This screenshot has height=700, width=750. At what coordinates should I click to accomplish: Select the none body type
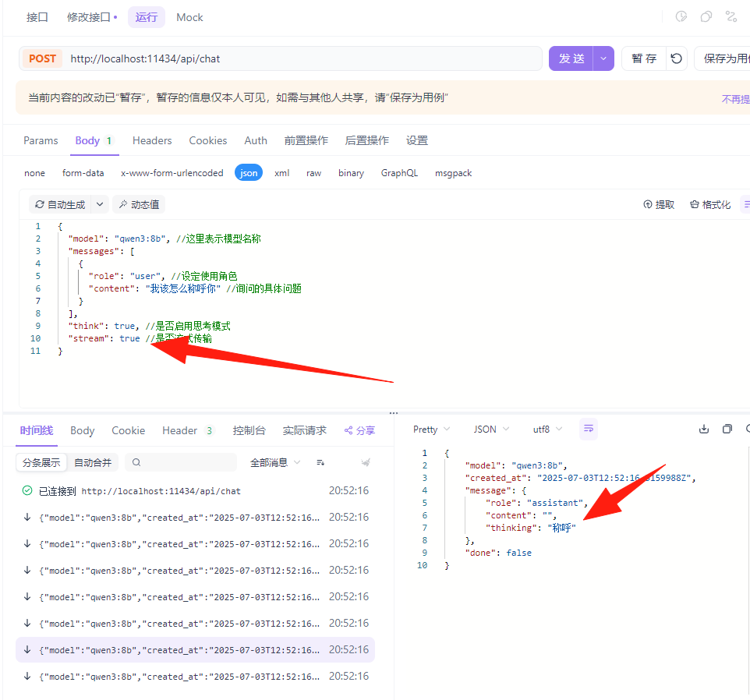pos(34,173)
